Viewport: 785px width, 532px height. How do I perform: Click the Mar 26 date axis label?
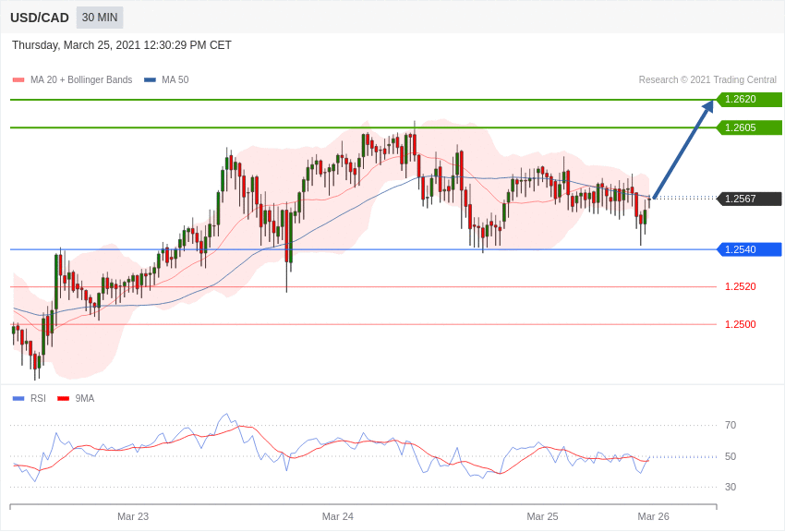click(x=653, y=516)
